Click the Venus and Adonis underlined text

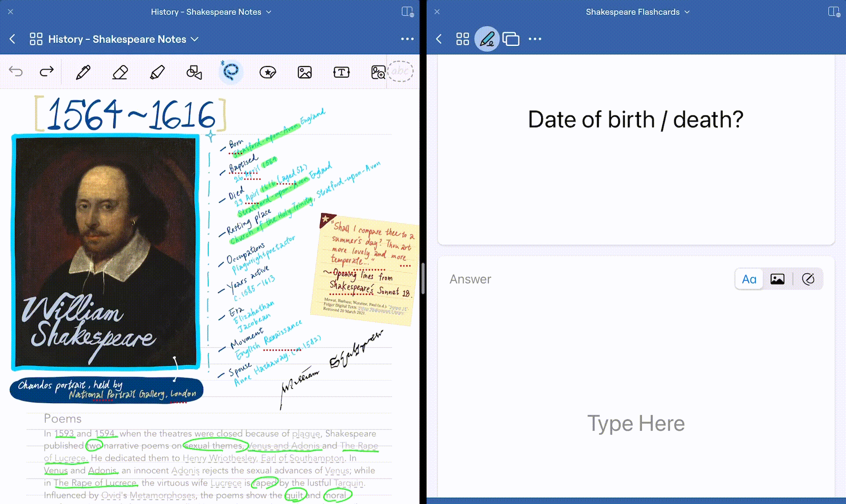(284, 446)
